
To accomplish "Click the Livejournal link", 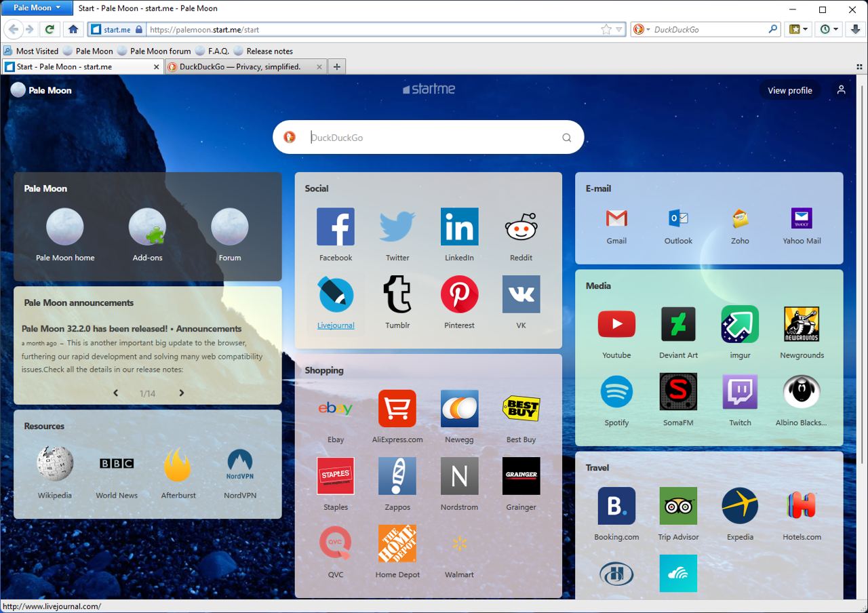I will [x=336, y=325].
